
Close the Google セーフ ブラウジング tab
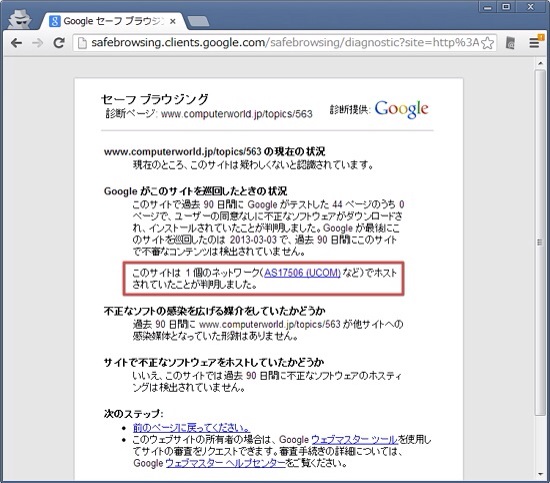173,21
